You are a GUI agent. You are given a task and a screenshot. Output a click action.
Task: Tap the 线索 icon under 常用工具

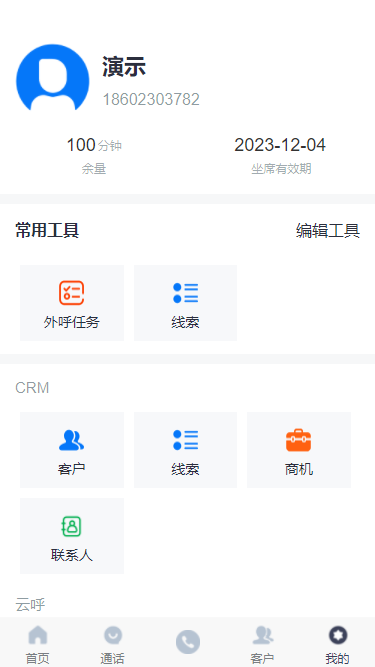[185, 293]
